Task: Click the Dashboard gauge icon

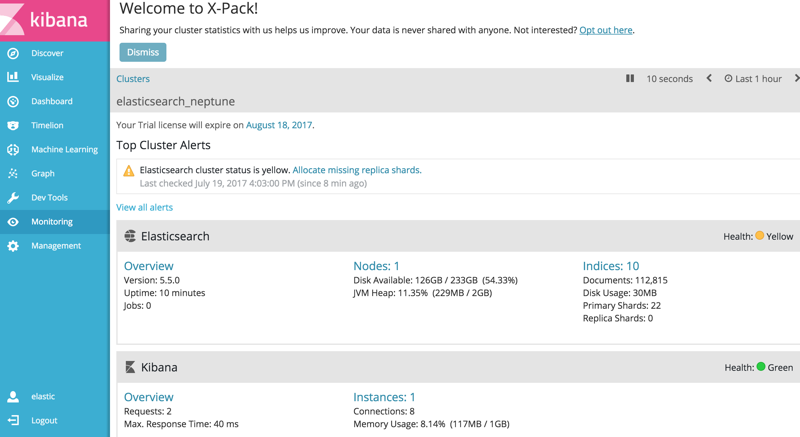Action: pos(13,101)
